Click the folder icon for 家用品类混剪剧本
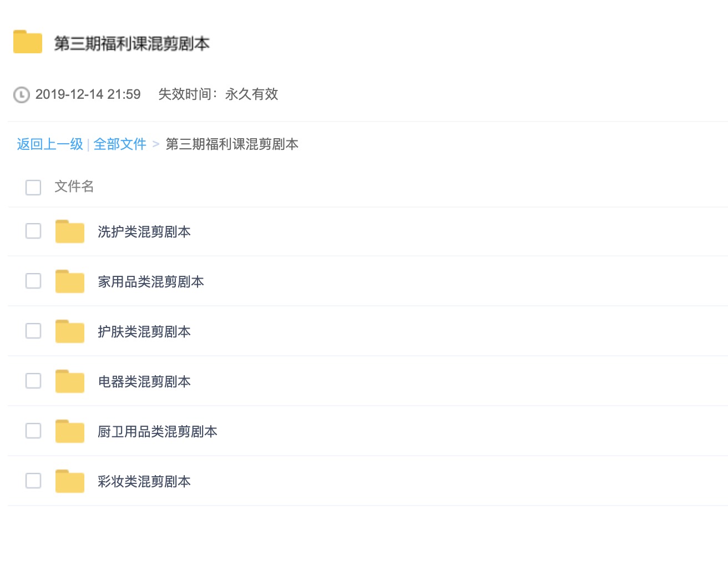Screen dimensions: 728x565 click(69, 281)
